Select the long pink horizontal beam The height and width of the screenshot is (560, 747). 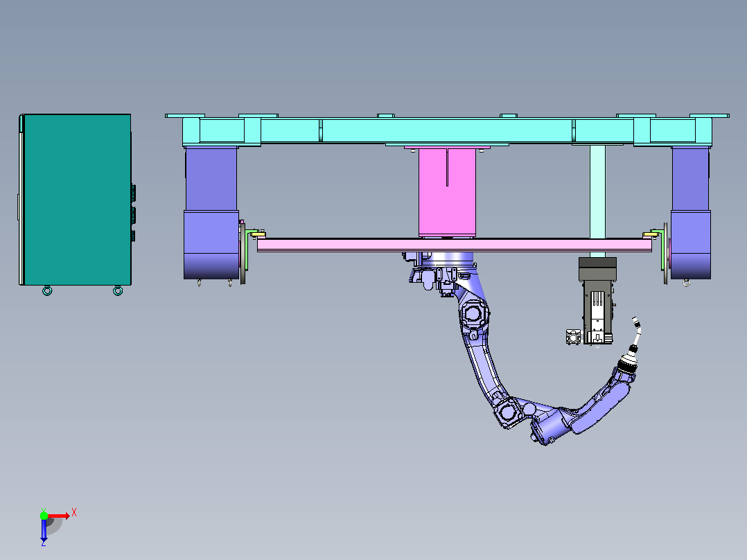(x=454, y=245)
